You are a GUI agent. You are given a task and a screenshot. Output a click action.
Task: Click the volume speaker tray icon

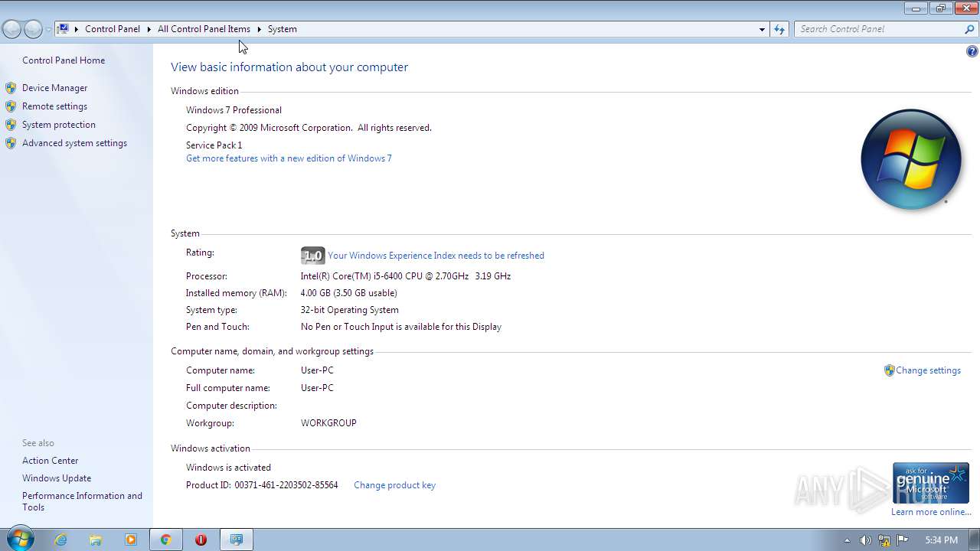(x=865, y=540)
